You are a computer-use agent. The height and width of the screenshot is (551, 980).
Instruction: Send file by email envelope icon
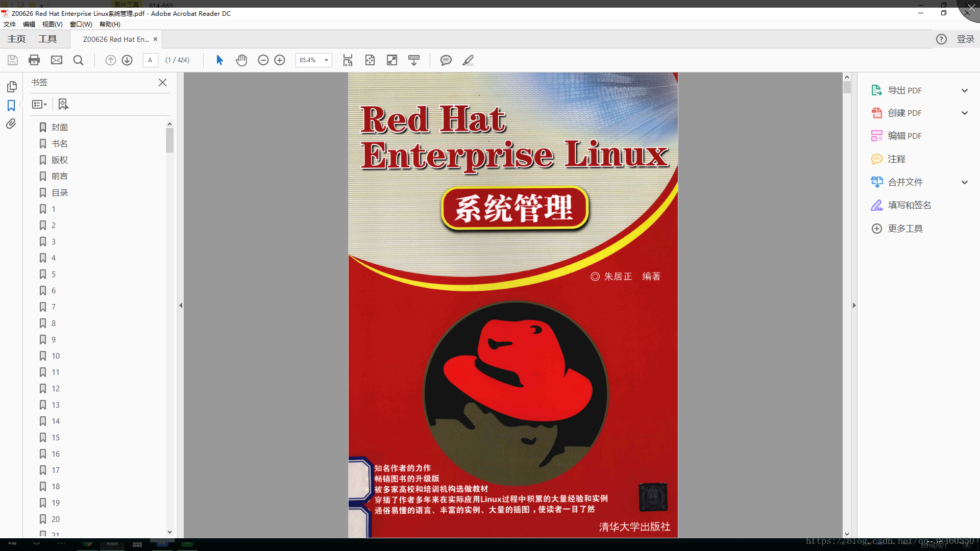click(57, 60)
